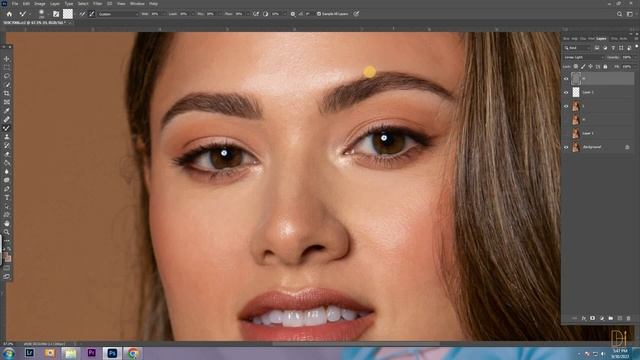640x360 pixels.
Task: Click the Windows Start button
Action: [8, 353]
